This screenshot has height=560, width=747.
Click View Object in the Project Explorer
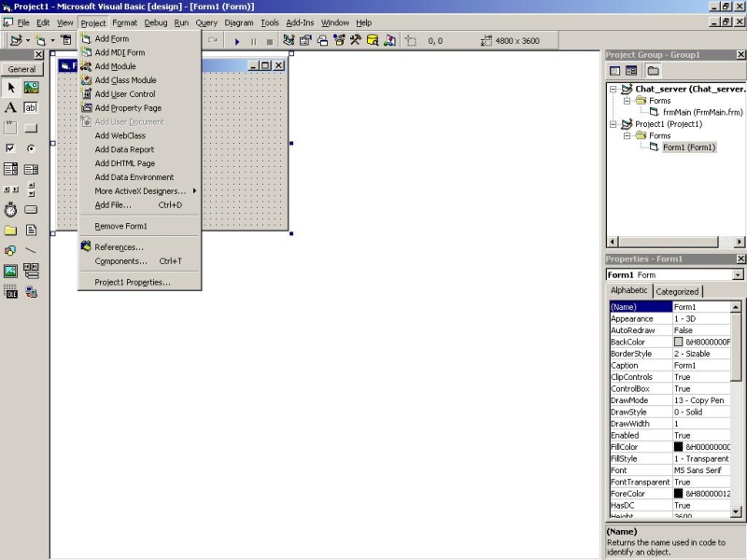[631, 71]
